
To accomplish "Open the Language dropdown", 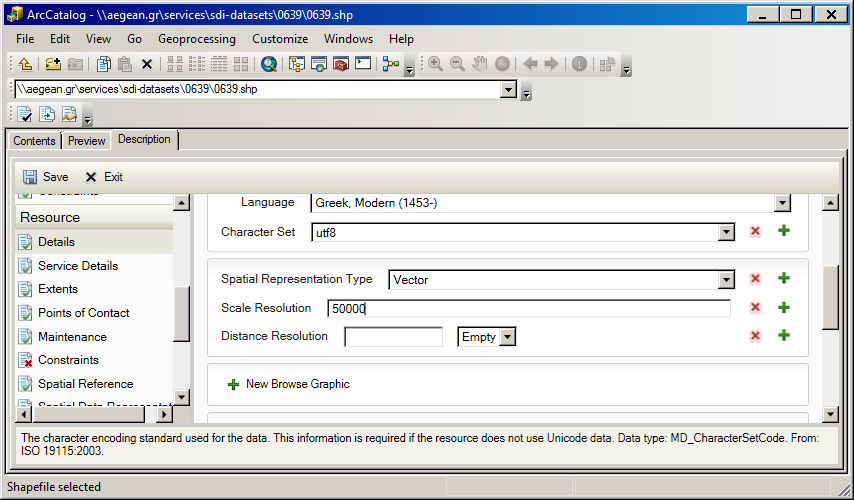I will tap(782, 203).
